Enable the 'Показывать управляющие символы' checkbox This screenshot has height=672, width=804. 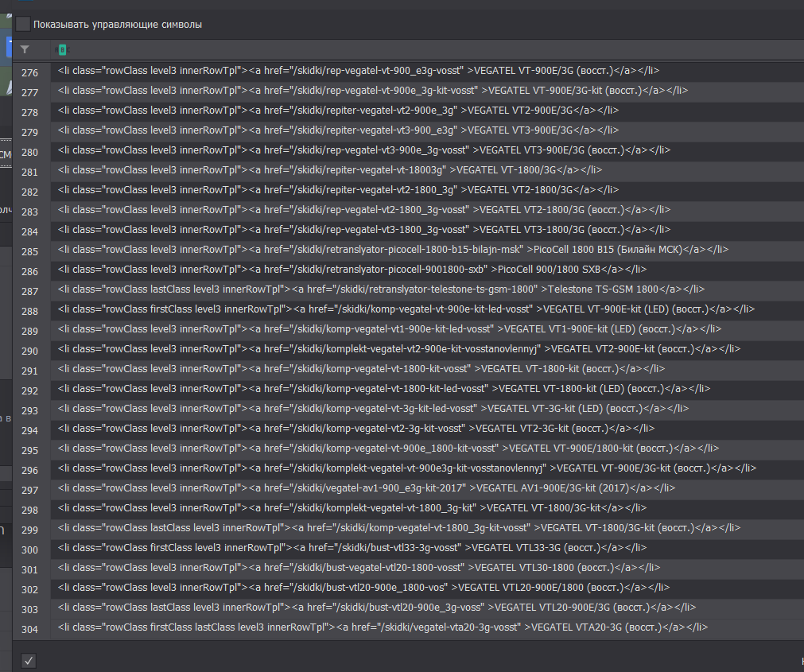[23, 24]
